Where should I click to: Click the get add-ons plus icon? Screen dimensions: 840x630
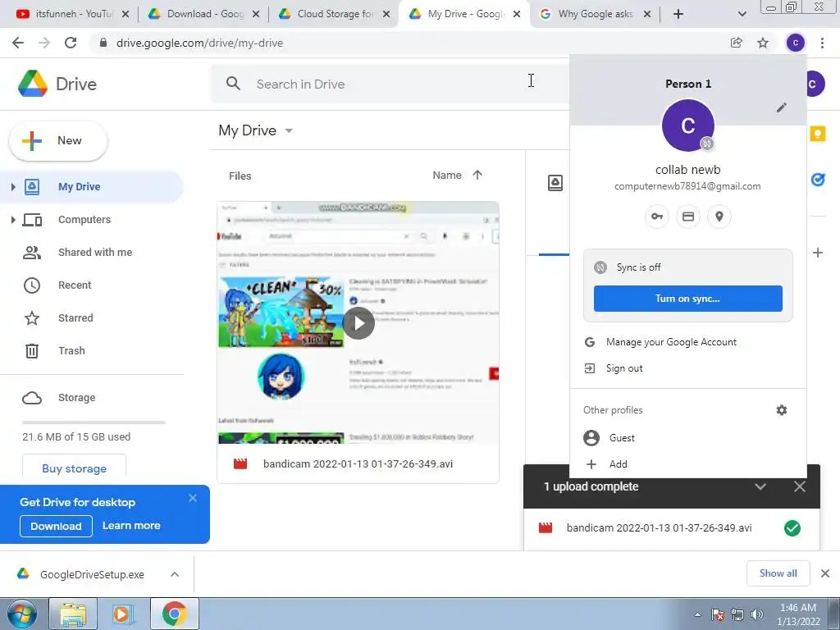pyautogui.click(x=818, y=253)
